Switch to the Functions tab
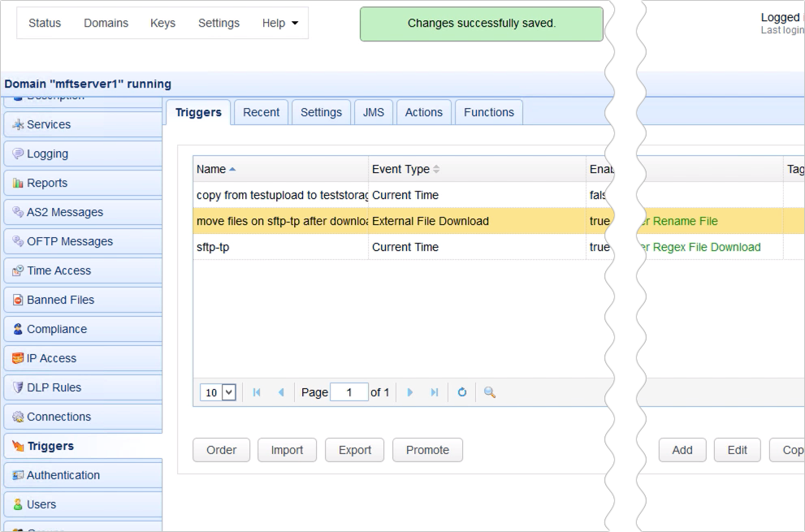This screenshot has height=532, width=805. click(x=488, y=112)
